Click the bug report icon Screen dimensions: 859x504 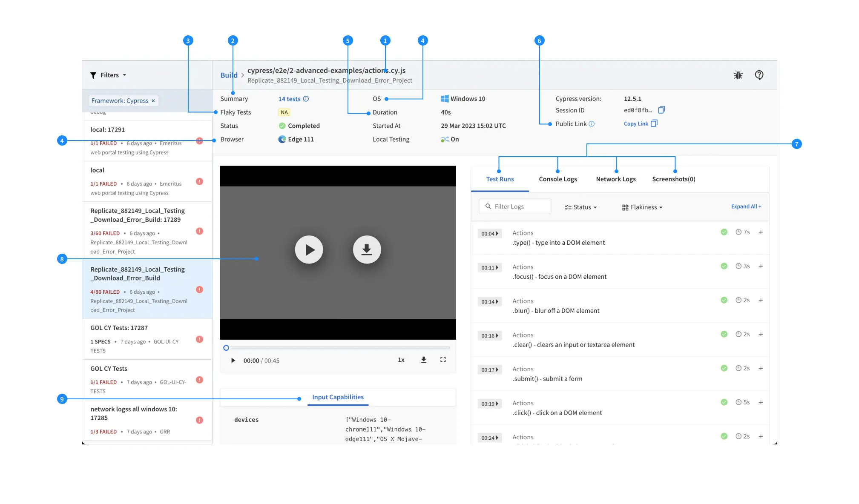[x=738, y=75]
